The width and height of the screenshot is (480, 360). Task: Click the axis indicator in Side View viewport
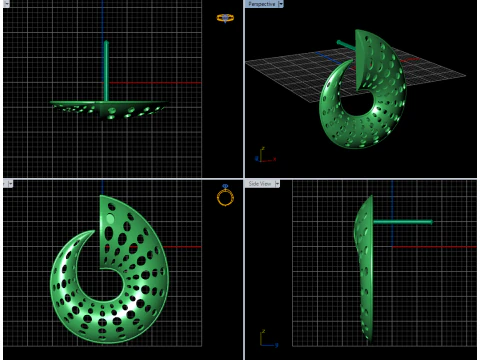click(269, 339)
